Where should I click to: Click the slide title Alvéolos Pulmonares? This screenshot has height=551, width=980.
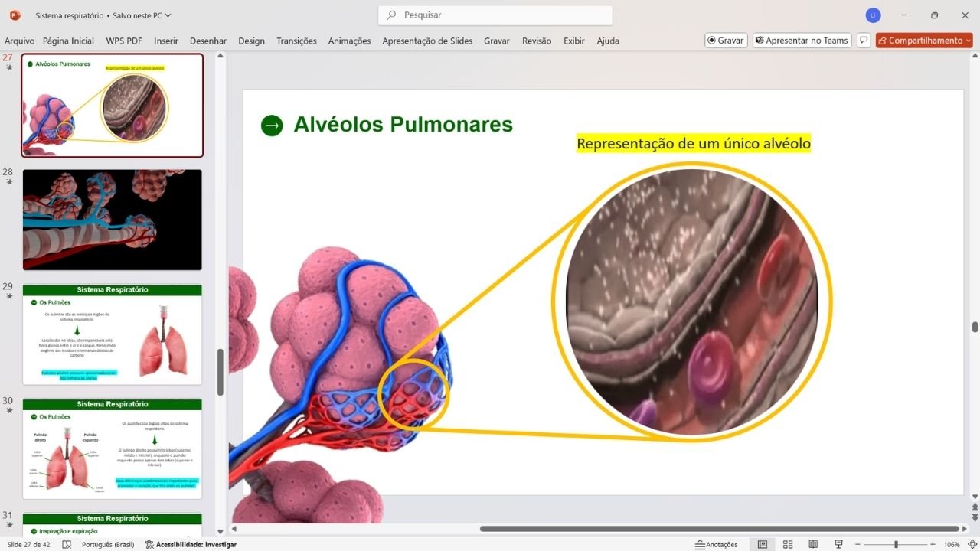[403, 125]
